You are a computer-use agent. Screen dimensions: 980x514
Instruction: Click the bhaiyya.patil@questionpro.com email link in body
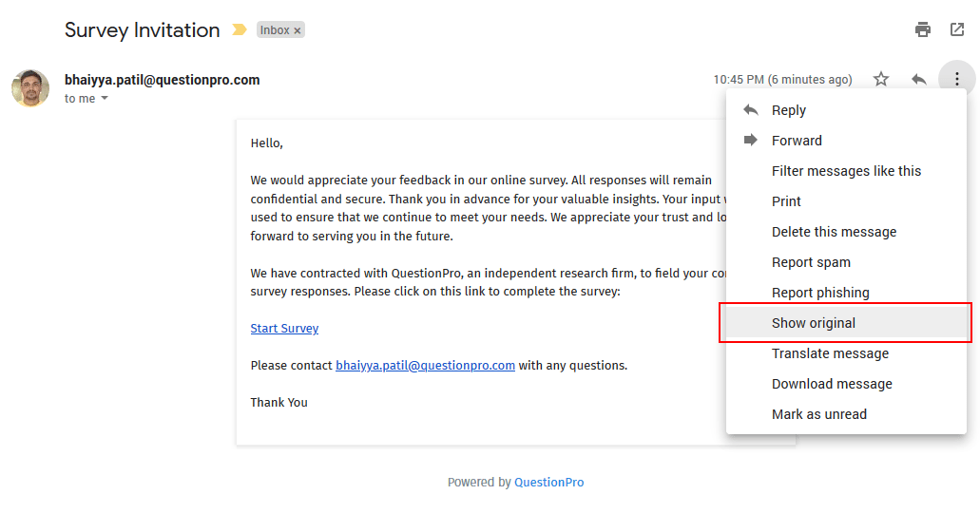(x=425, y=365)
